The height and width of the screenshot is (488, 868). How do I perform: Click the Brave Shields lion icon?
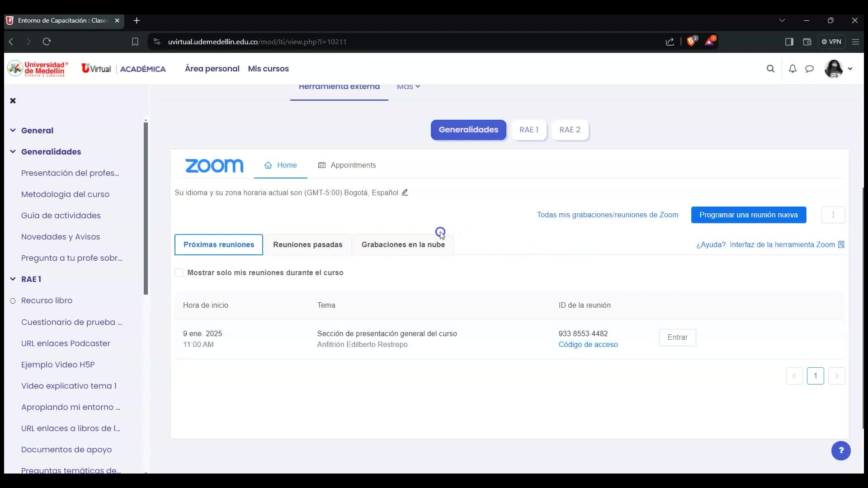click(692, 41)
